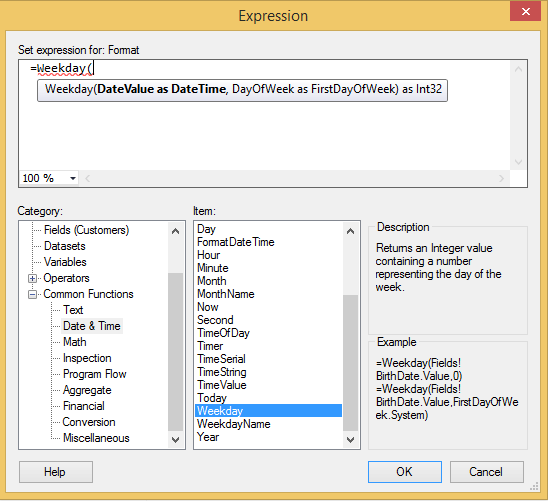Choose the Text function category

coord(73,310)
